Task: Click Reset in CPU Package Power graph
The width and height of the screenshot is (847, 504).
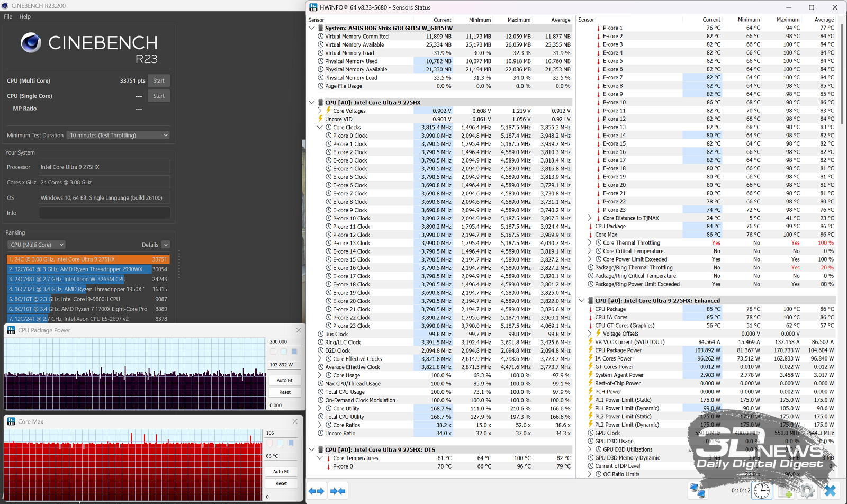Action: [x=284, y=392]
